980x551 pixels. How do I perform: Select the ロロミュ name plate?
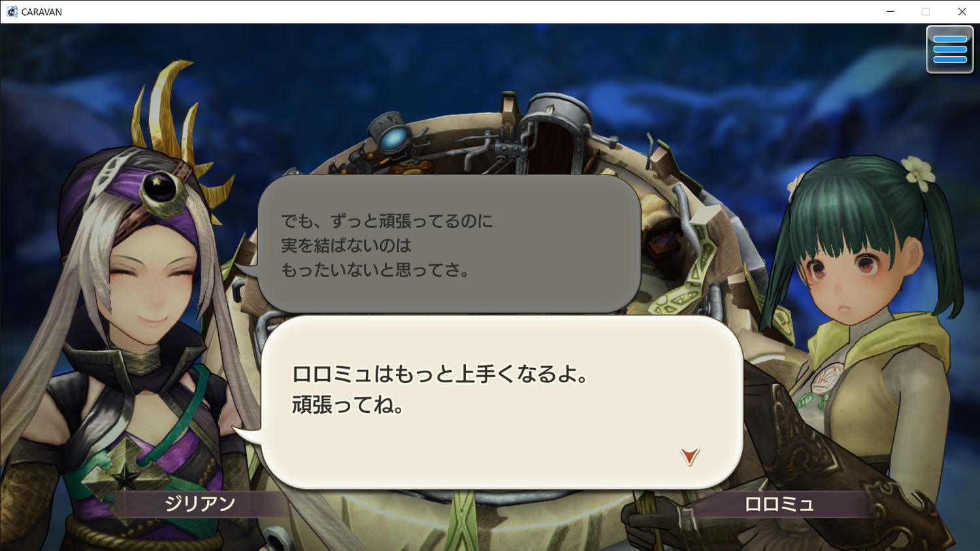click(x=779, y=504)
